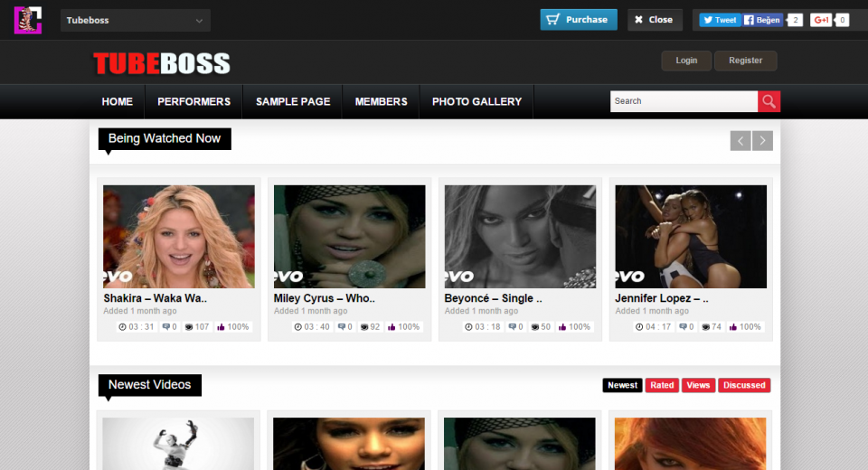868x470 pixels.
Task: Click the previous arrow in Being Watched Now
Action: pos(741,141)
